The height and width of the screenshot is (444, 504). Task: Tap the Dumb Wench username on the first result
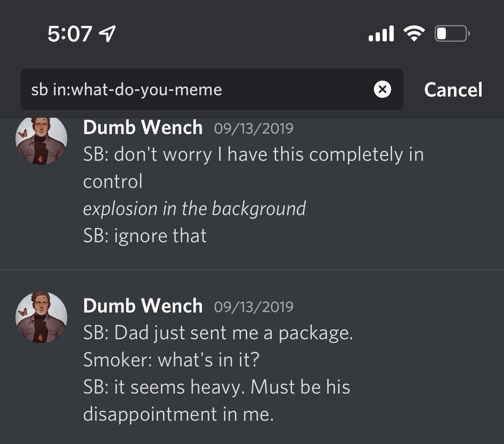coord(143,128)
